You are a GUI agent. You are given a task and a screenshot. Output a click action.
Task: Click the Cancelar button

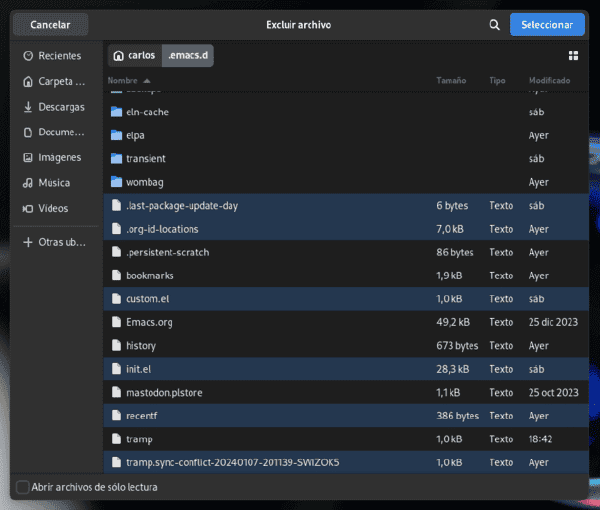coord(50,24)
